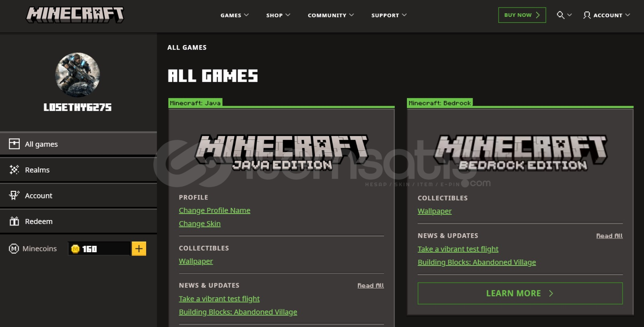Click the Minecraft logo in the header
The height and width of the screenshot is (327, 644).
coord(75,15)
